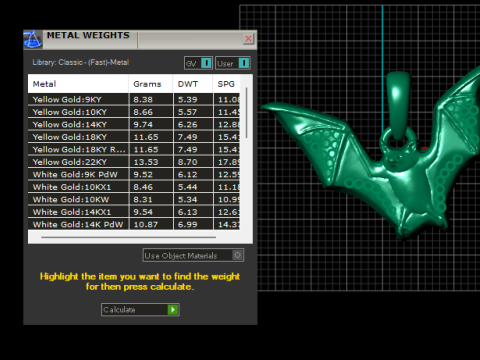Select the White Gold:10KX1 row
This screenshot has width=480, height=360.
click(x=134, y=187)
